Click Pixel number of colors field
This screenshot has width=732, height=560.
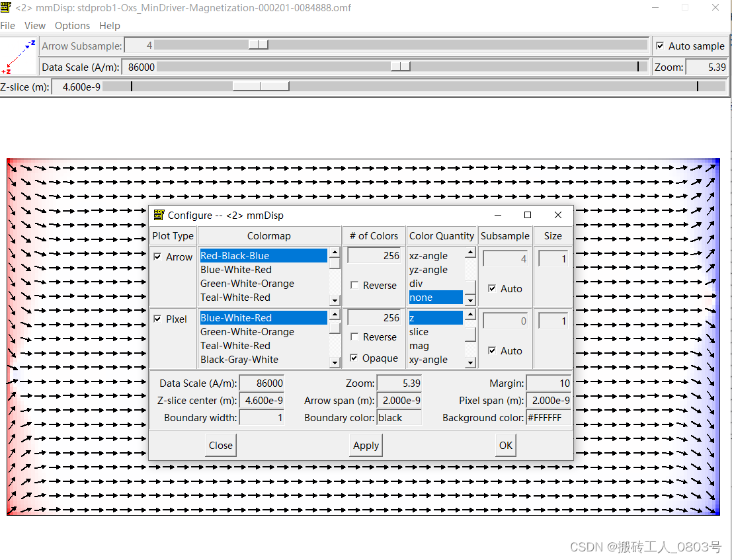374,318
